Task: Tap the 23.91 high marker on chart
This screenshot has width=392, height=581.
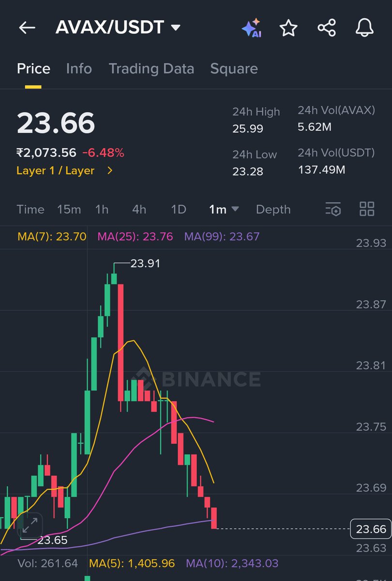Action: pos(145,263)
